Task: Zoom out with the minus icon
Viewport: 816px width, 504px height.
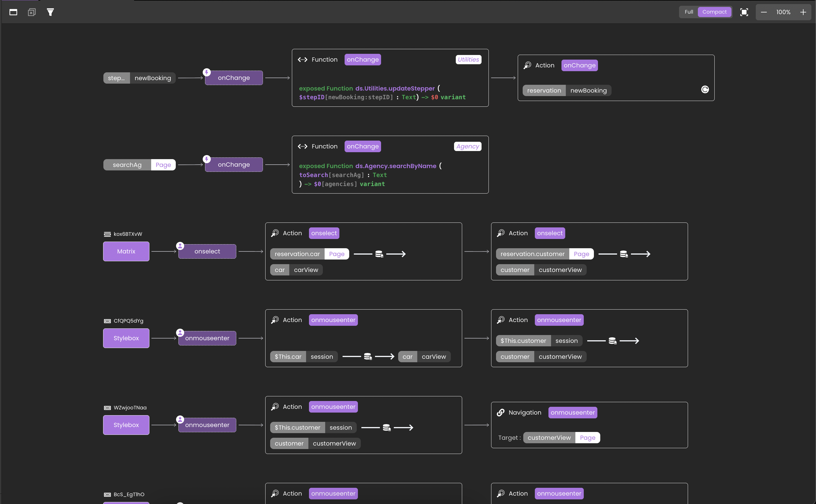Action: (x=764, y=12)
